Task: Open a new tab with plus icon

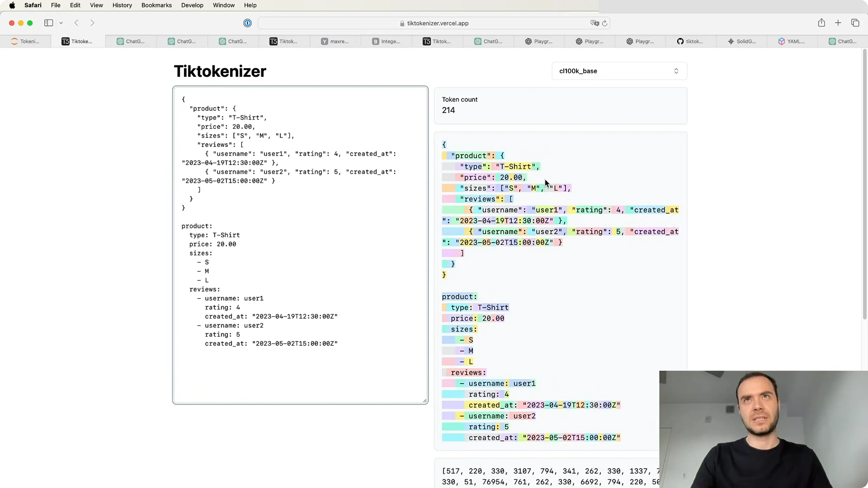Action: coord(838,23)
